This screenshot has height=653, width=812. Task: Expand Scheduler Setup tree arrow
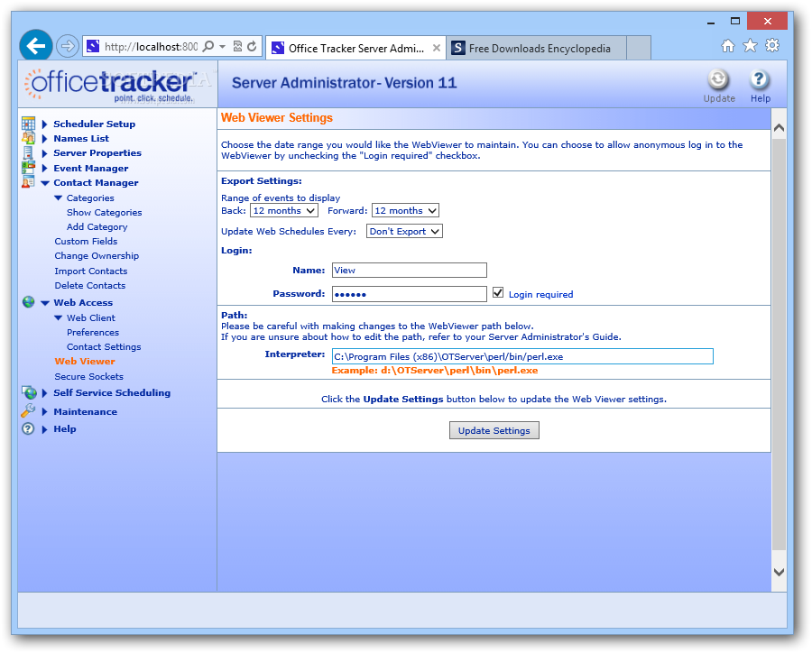coord(44,124)
